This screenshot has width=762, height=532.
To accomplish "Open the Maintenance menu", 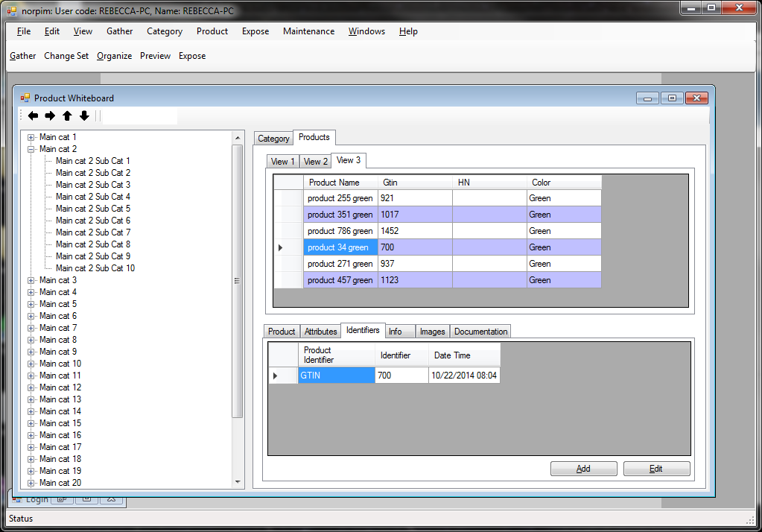I will pyautogui.click(x=308, y=31).
